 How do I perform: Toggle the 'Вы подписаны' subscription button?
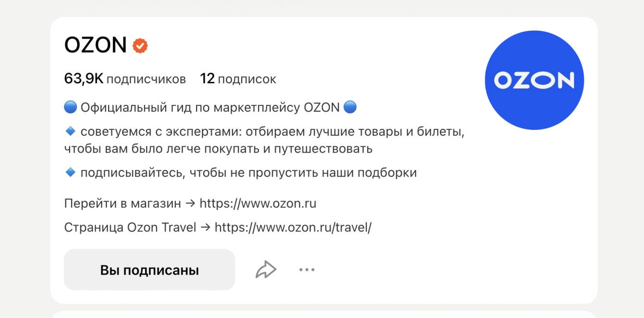pos(149,270)
